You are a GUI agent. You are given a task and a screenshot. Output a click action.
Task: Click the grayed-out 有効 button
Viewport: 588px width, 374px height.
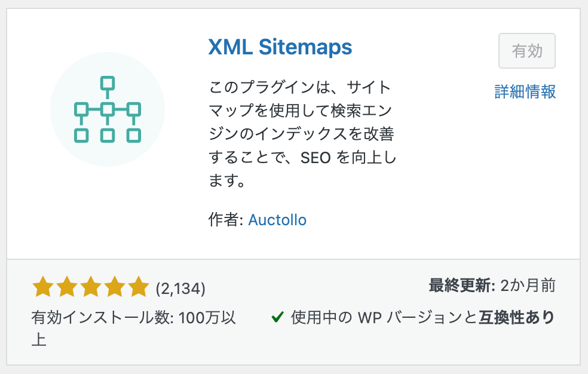[527, 51]
